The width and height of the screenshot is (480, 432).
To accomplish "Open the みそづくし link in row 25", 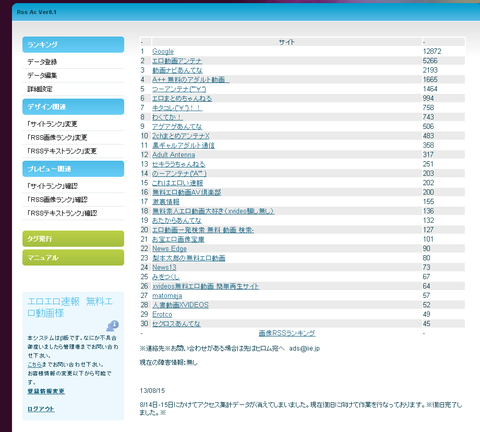I will click(166, 277).
